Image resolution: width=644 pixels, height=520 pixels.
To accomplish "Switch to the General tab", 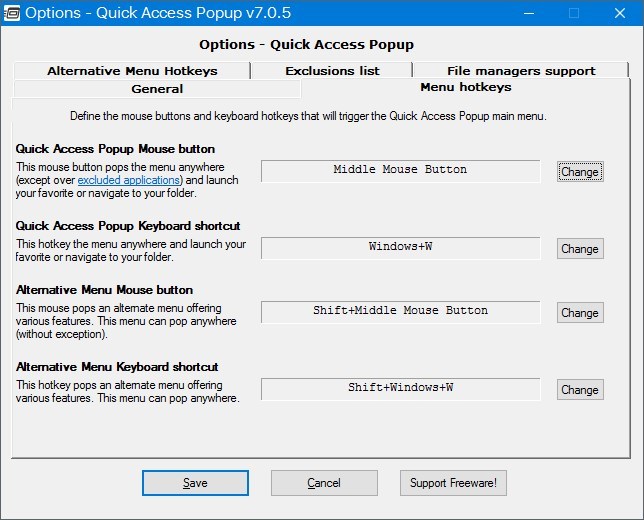I will (x=157, y=89).
